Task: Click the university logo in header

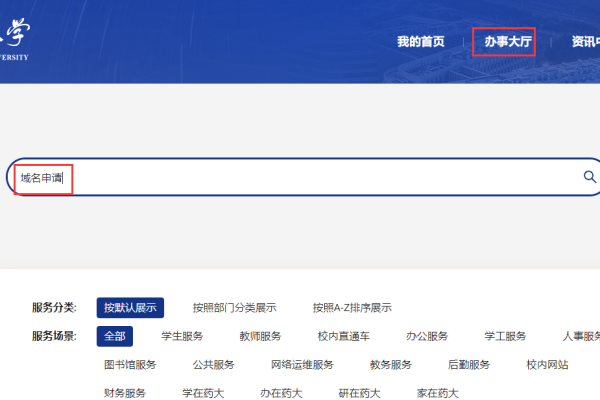Action: click(15, 39)
